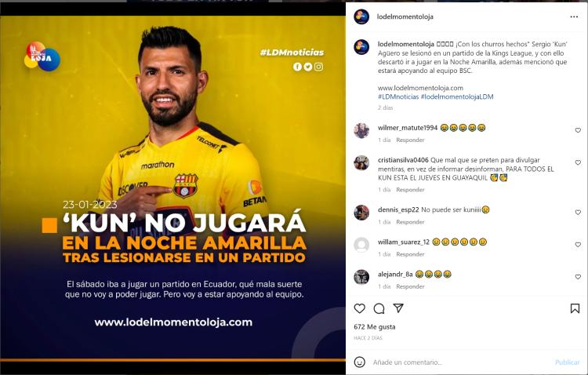Click the Publicar button
The height and width of the screenshot is (375, 588).
point(568,362)
